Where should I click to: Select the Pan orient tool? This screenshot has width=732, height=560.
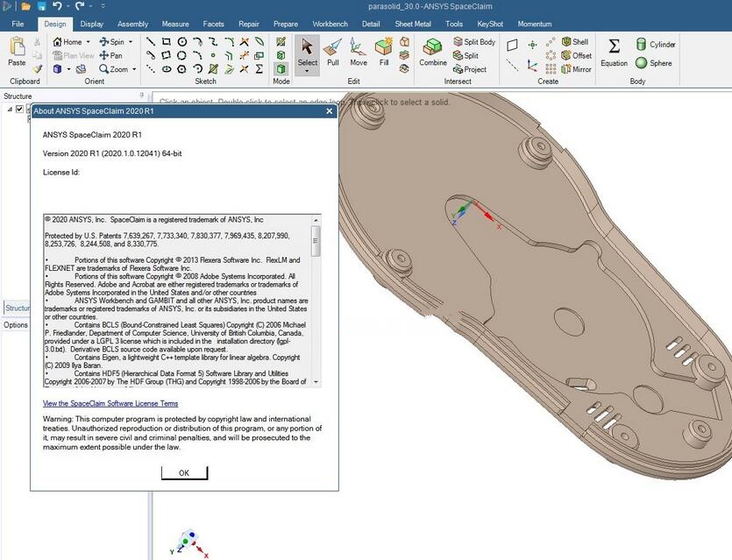(x=110, y=55)
